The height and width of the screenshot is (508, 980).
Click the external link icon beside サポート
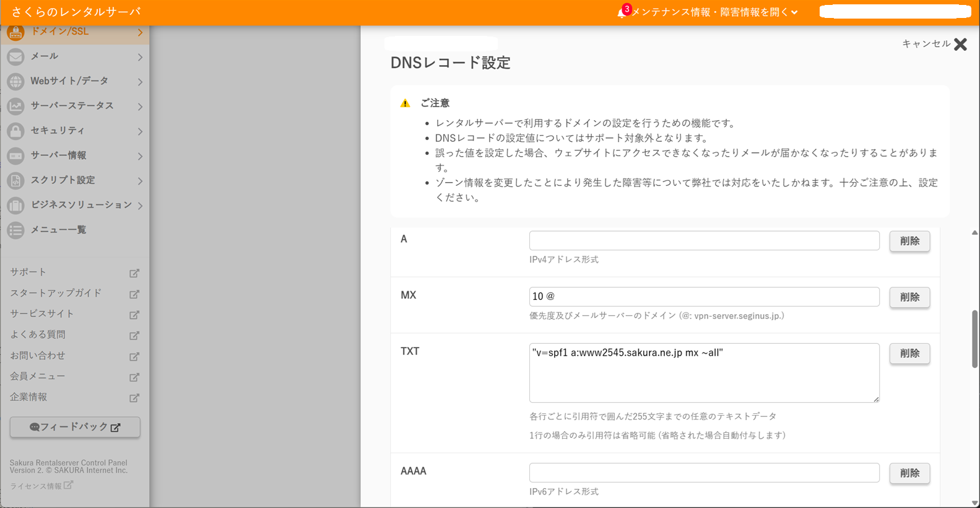[x=134, y=273]
